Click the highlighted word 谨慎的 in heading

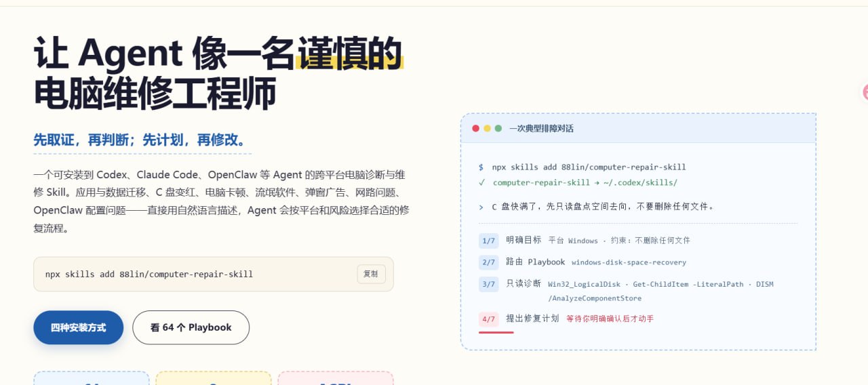[x=349, y=53]
